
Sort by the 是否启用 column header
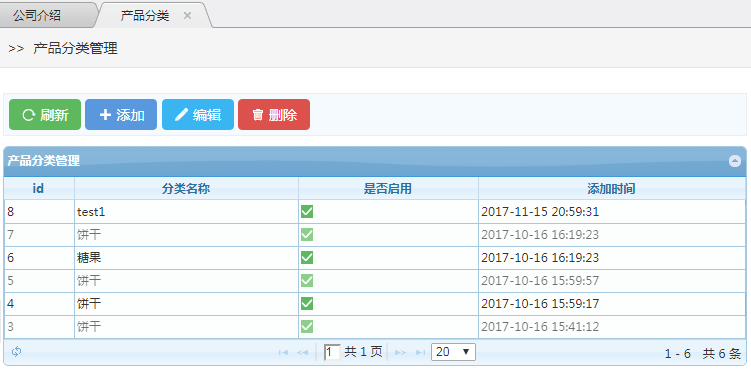point(388,188)
